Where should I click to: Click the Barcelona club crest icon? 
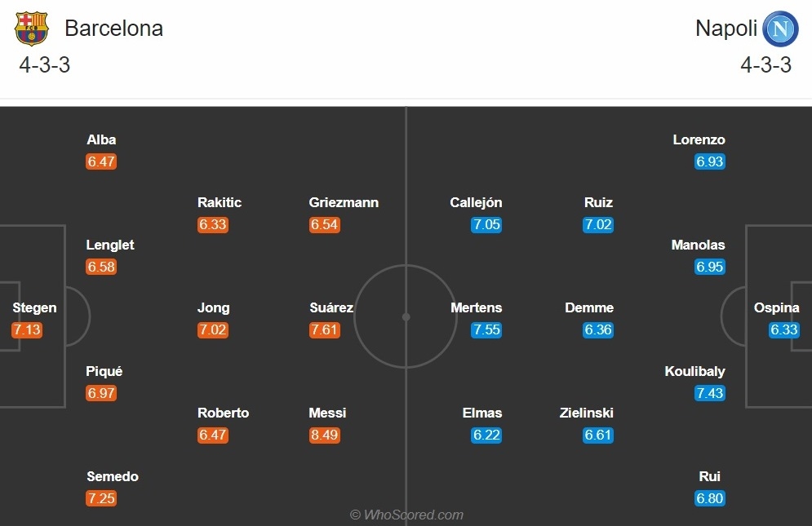(x=32, y=29)
